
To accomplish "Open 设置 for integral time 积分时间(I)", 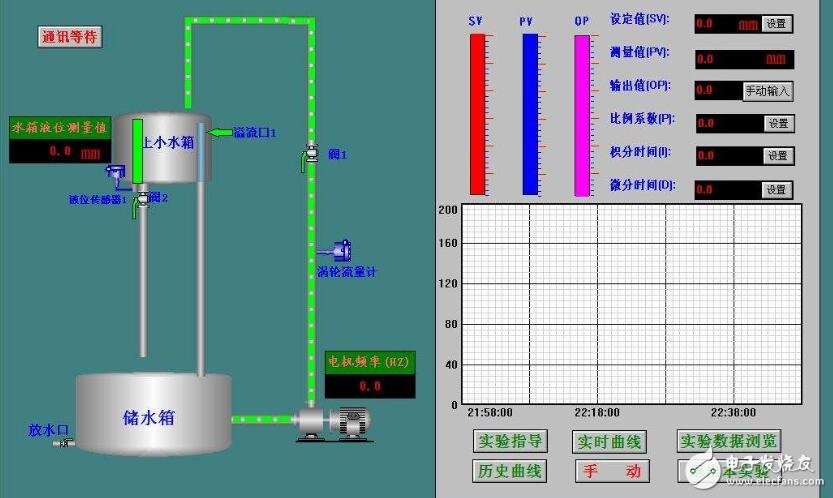I will (778, 156).
